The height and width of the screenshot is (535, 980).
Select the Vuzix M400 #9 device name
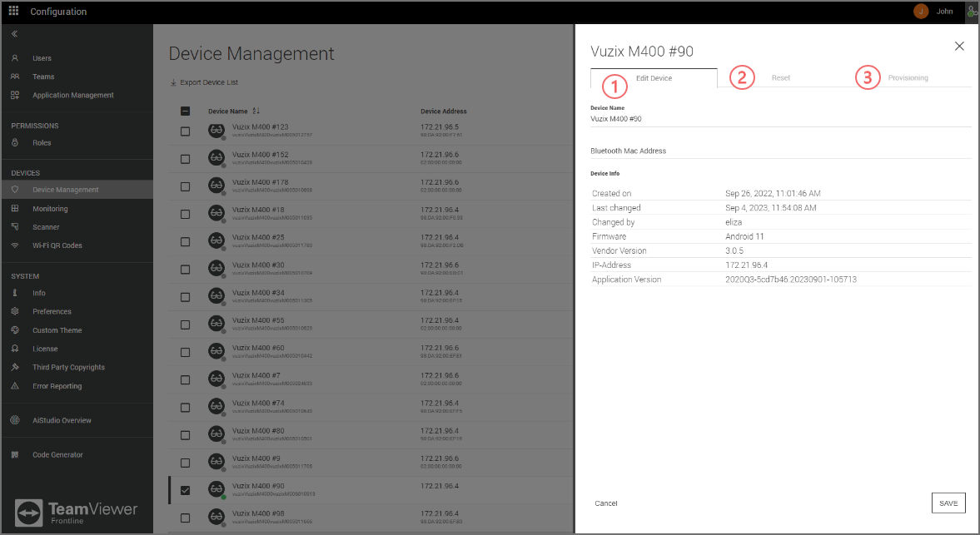[x=256, y=458]
